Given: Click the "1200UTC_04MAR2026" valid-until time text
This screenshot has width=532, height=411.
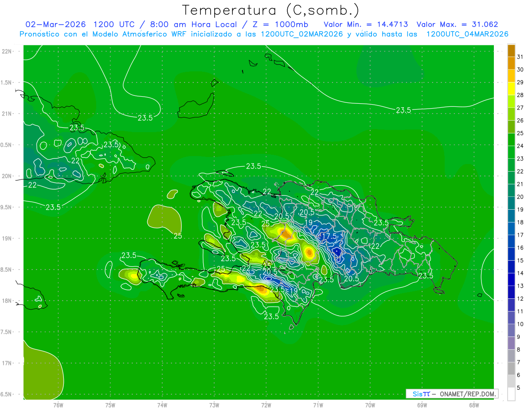Looking at the screenshot, I should [467, 34].
